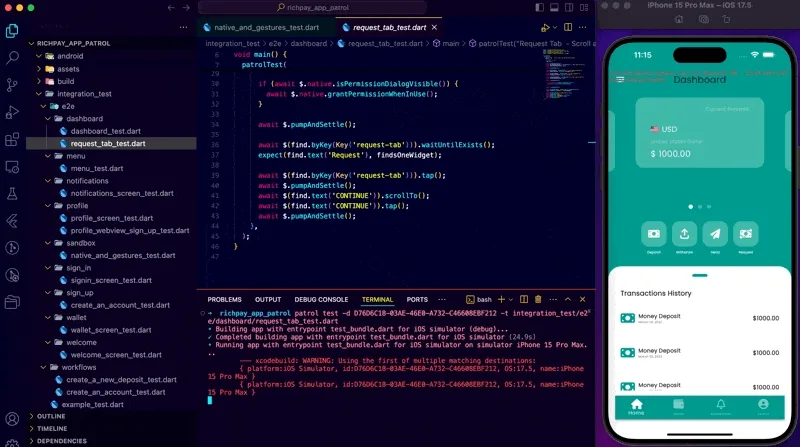Viewport: 800px width, 447px height.
Task: Tap the USD balance card in simulator
Action: (699, 133)
